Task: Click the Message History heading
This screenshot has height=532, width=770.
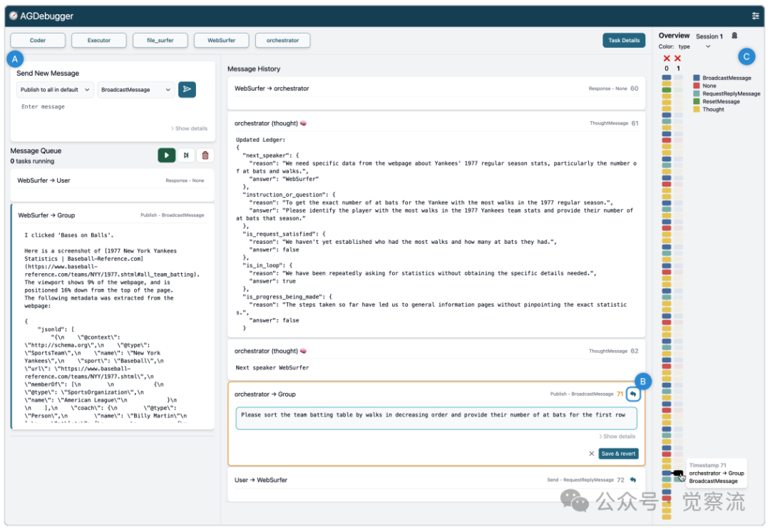Action: pyautogui.click(x=254, y=68)
